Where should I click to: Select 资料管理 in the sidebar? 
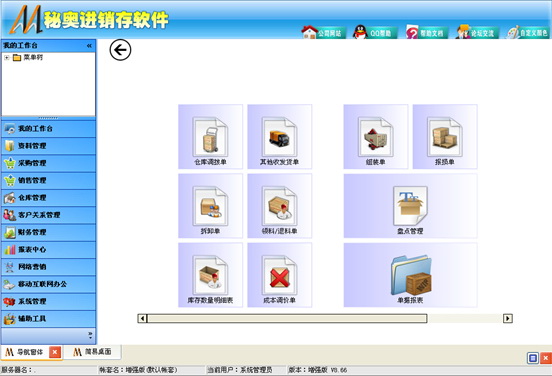(x=49, y=146)
